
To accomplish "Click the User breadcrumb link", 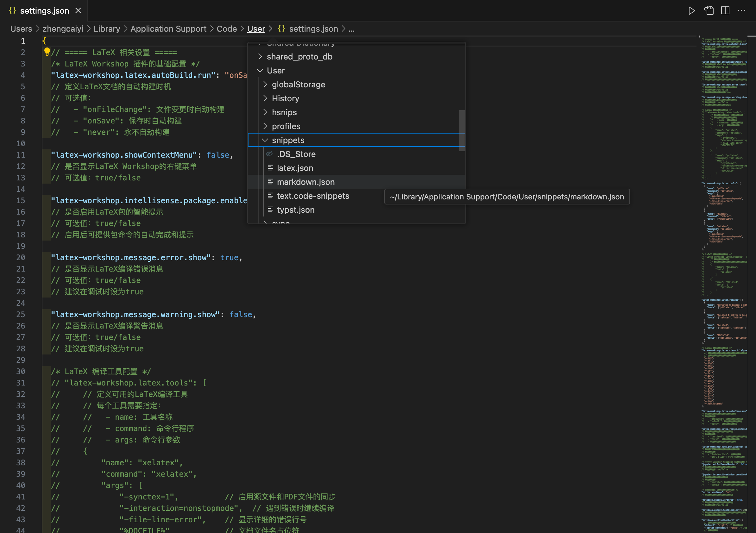I will 256,29.
